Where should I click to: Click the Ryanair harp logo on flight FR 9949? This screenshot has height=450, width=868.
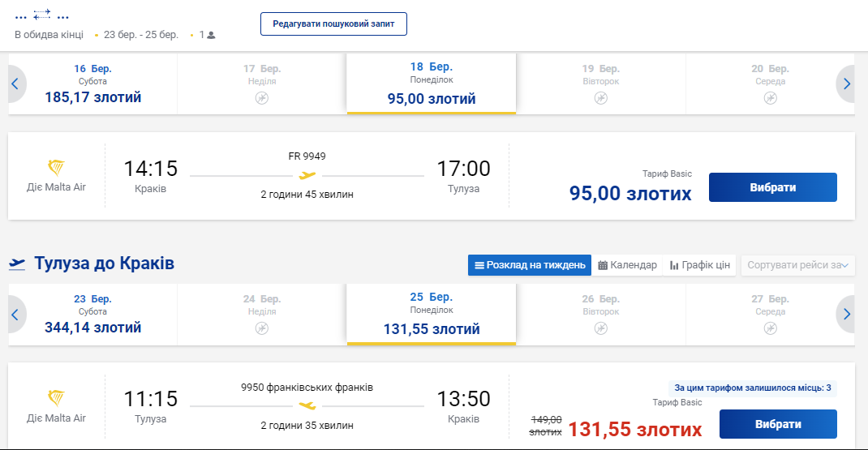pos(56,169)
